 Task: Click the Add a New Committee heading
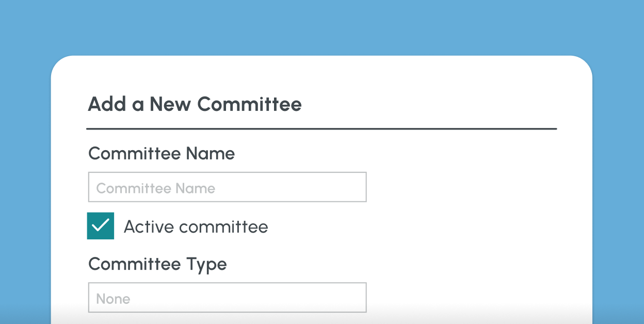click(x=195, y=104)
